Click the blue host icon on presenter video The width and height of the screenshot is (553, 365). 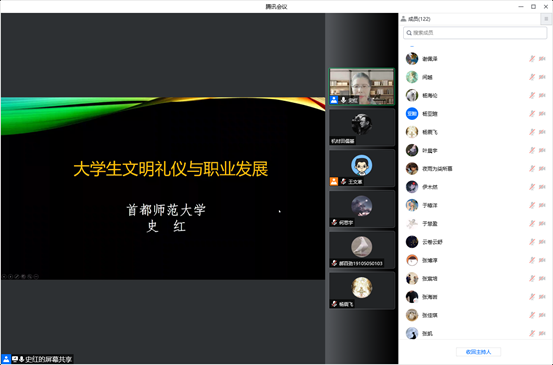[334, 100]
